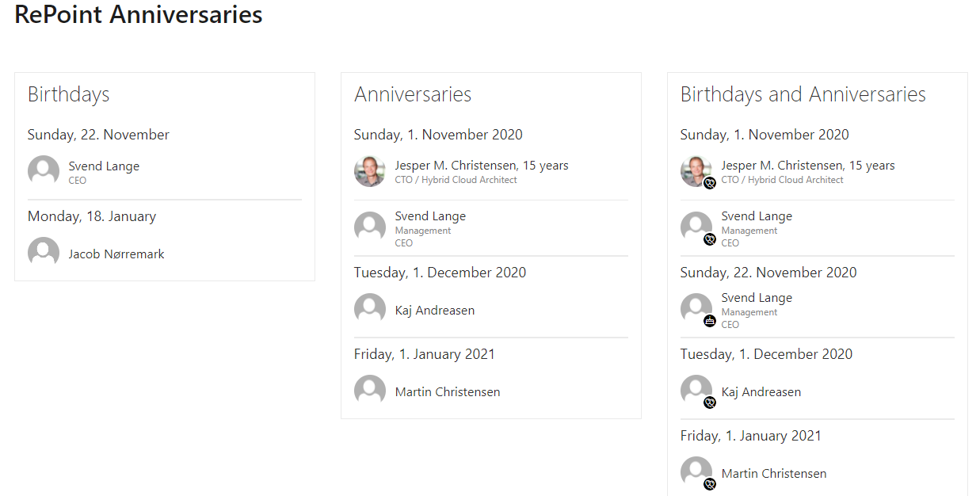The width and height of the screenshot is (980, 496).
Task: Click the anniversary badge on Kaj Andreasen's avatar
Action: click(710, 403)
